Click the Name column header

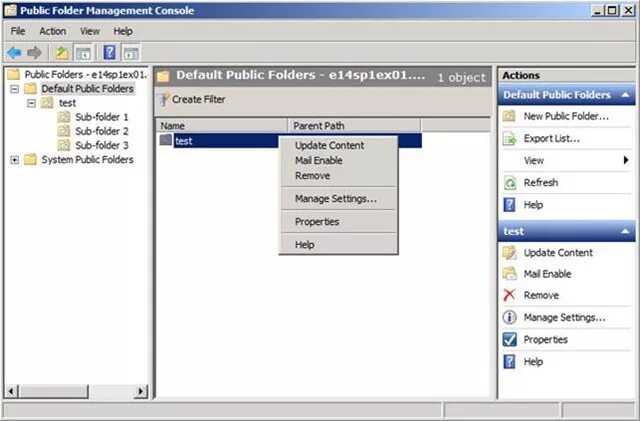[222, 126]
